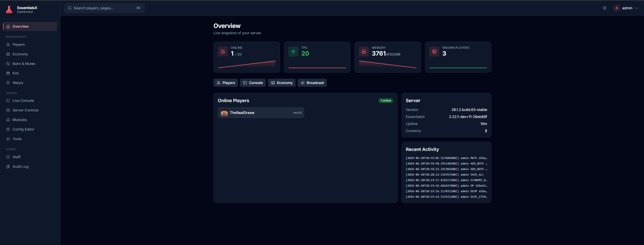644x245 pixels.
Task: Click the Kits gift icon
Action: pos(8,73)
